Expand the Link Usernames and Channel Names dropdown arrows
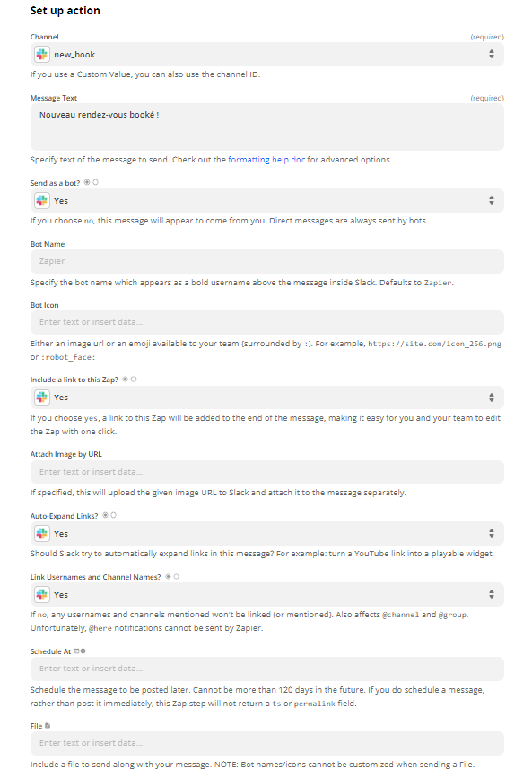This screenshot has height=778, width=532. 492,594
